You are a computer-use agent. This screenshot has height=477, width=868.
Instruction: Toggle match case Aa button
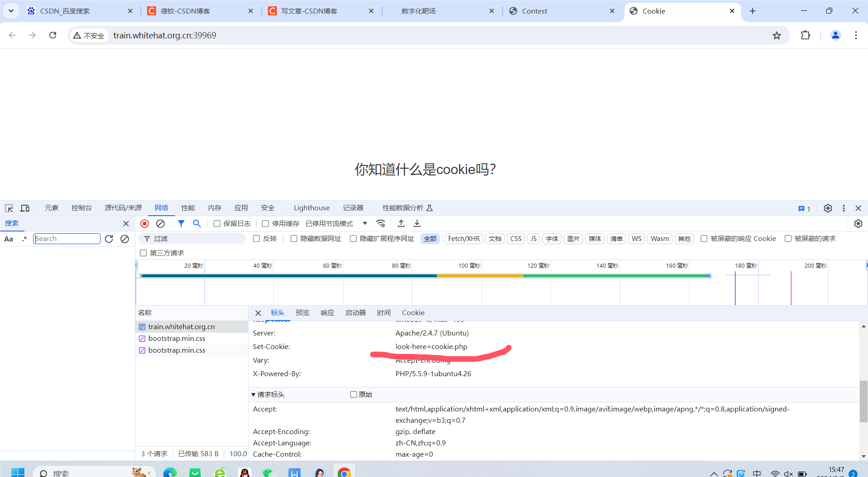(9, 239)
